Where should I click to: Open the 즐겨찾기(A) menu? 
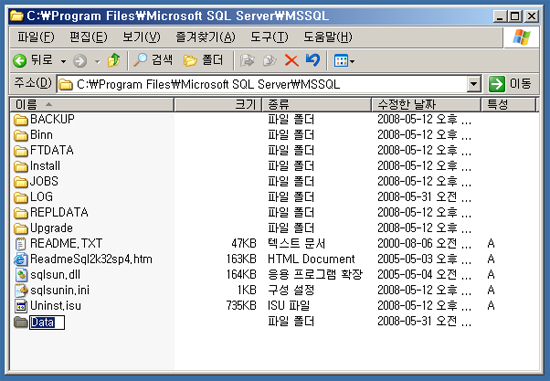205,37
